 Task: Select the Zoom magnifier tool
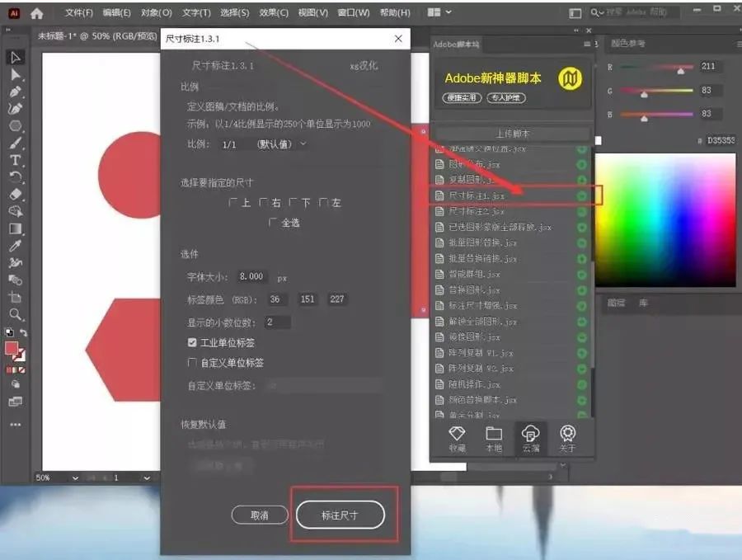pos(16,314)
